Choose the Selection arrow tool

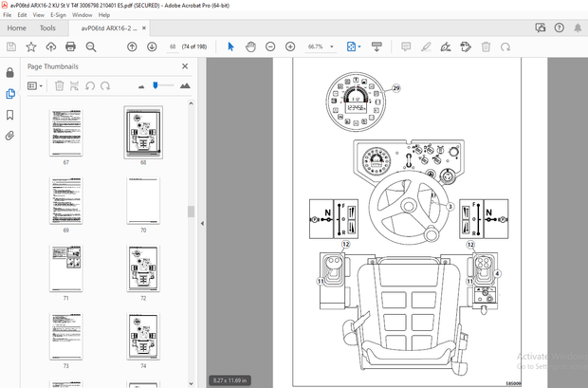point(230,46)
